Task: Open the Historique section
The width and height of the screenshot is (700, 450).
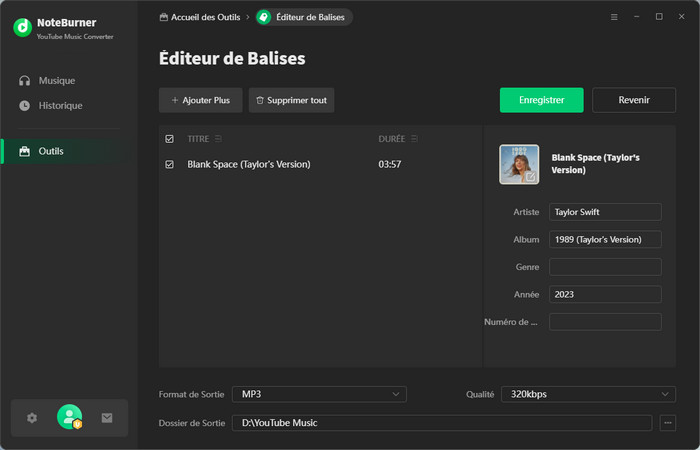Action: [x=60, y=106]
